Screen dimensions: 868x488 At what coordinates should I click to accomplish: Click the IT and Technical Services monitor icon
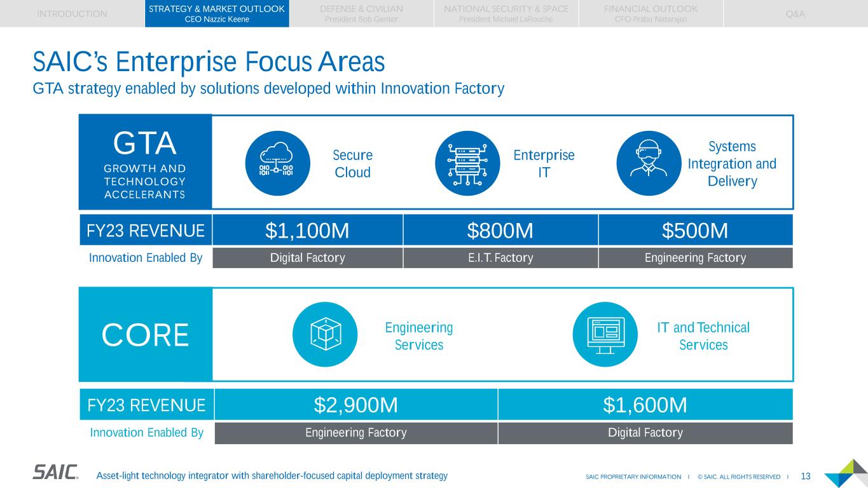click(x=605, y=334)
